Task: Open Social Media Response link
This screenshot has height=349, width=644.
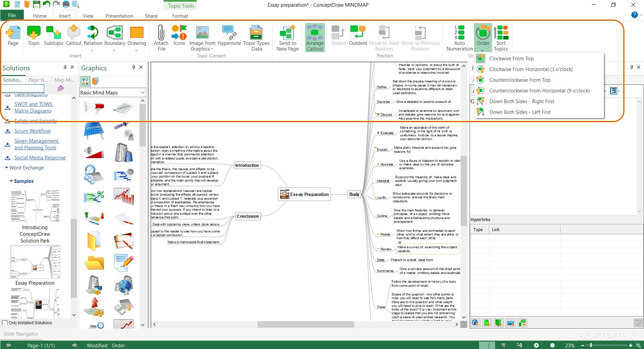Action: pos(40,158)
